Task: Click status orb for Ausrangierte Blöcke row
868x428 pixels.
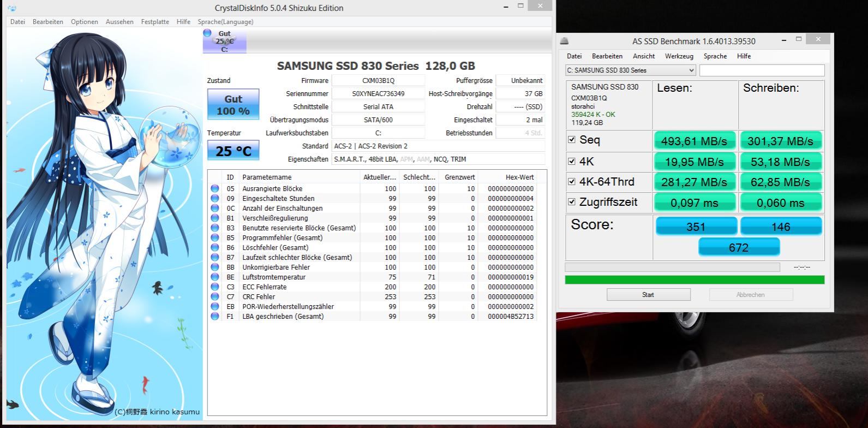Action: 215,188
